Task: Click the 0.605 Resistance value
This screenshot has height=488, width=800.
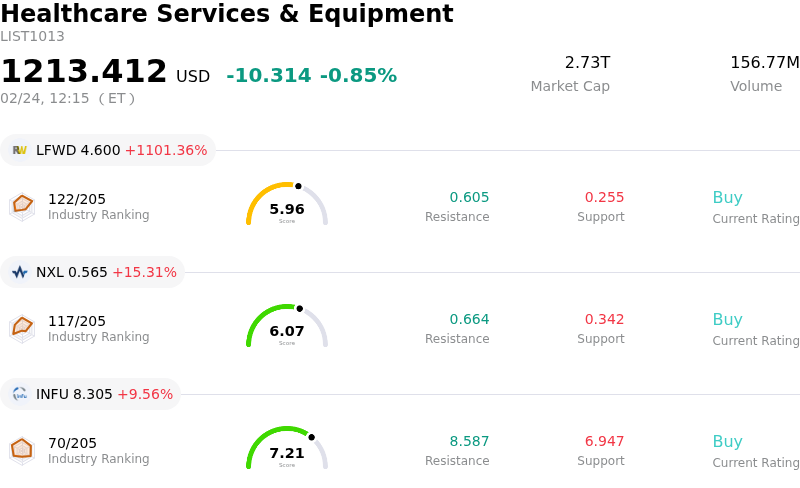Action: 469,198
